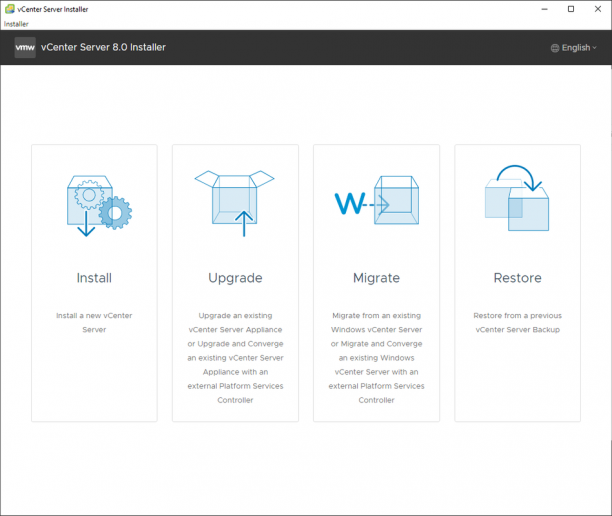Select the Migrate card title

[376, 278]
